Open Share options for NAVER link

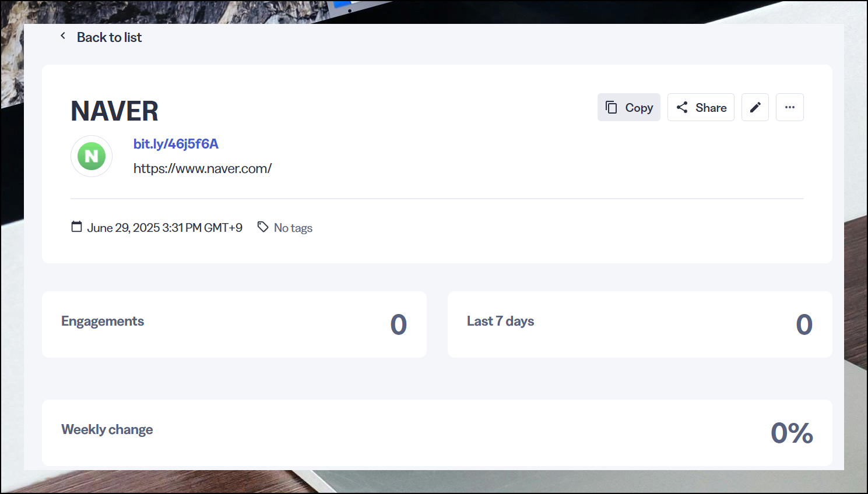click(701, 107)
